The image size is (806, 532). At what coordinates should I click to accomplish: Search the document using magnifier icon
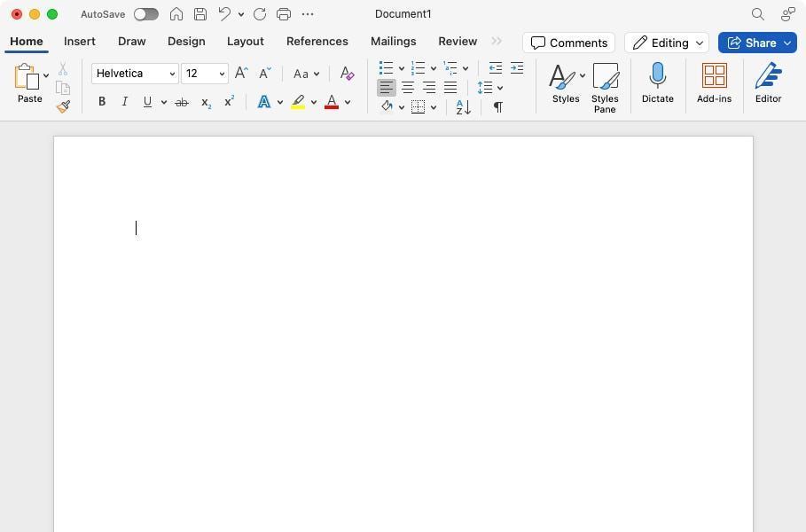pos(758,14)
